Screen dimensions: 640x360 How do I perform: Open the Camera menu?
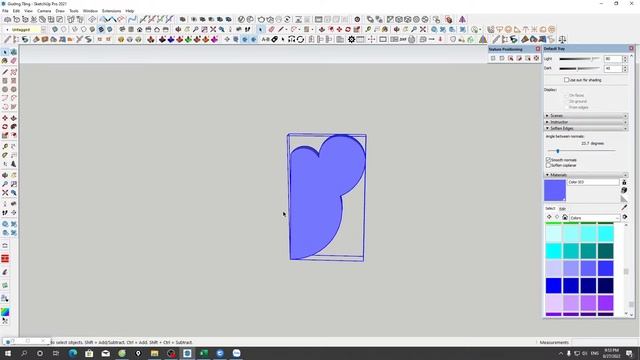pyautogui.click(x=44, y=11)
